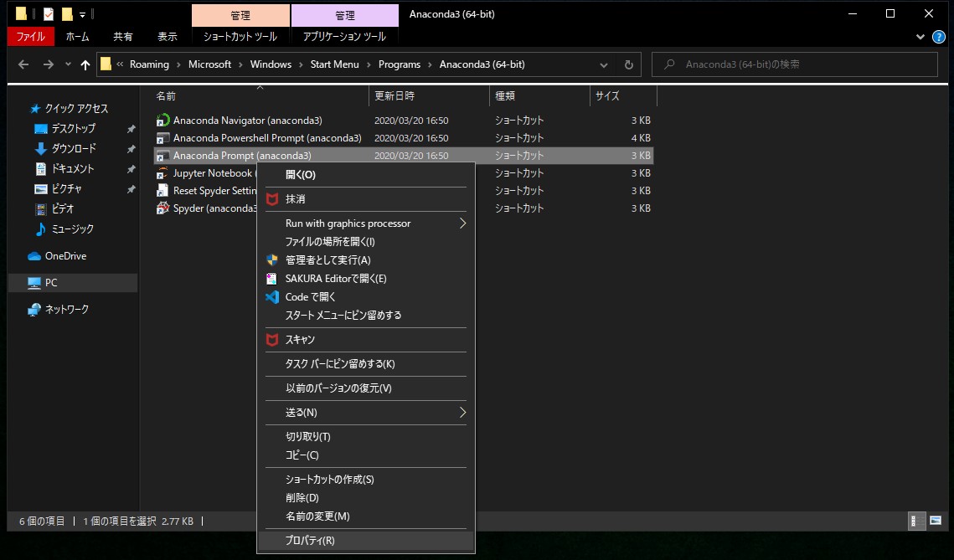Switch to the 共有 ribbon tab
Image resolution: width=954 pixels, height=560 pixels.
coord(123,37)
